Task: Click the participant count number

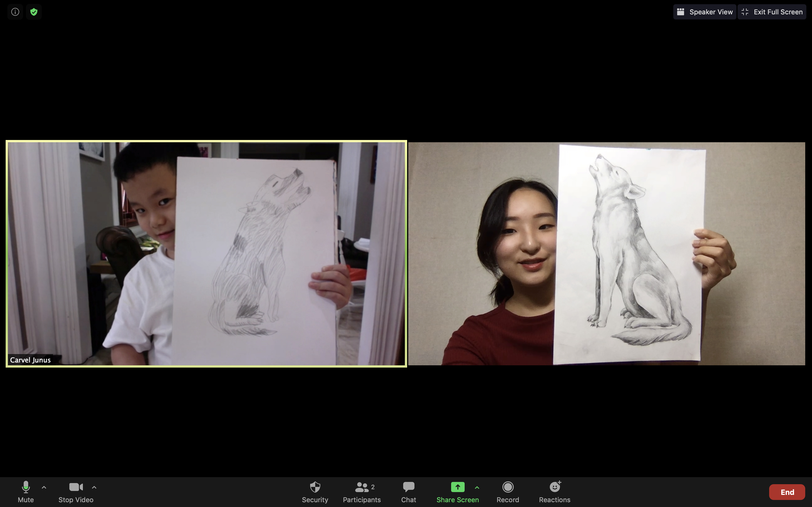Action: click(x=373, y=487)
